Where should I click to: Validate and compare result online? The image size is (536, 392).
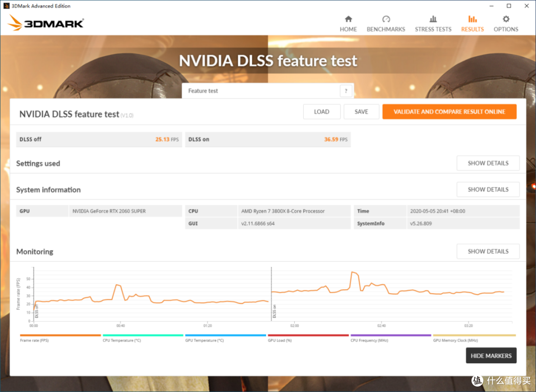(449, 112)
